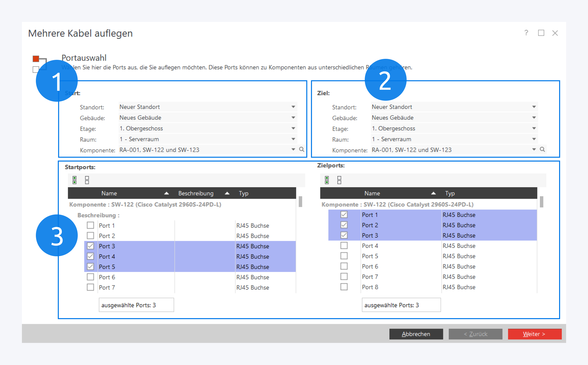Viewport: 588px width, 365px height.
Task: Open the Ziel Raum dropdown
Action: tap(534, 139)
